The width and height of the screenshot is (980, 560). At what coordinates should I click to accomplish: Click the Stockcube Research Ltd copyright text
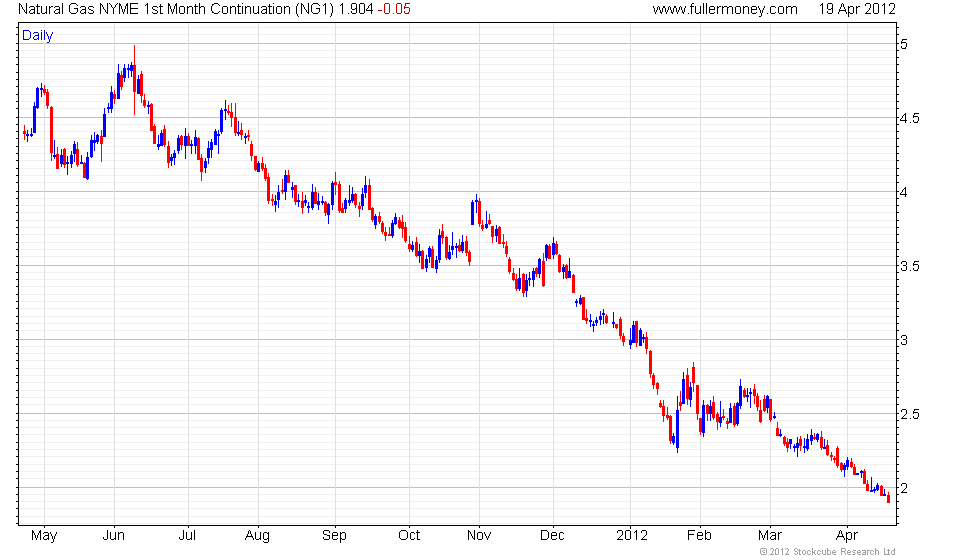click(828, 552)
